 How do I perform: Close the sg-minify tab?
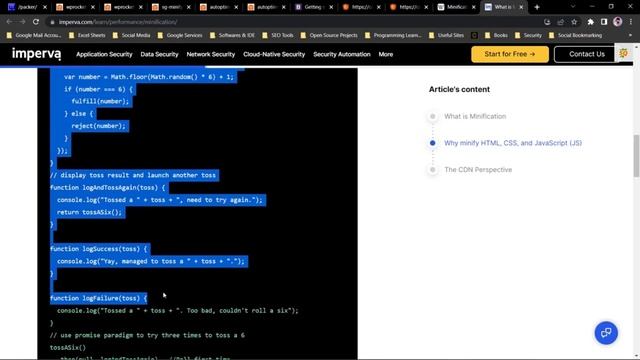pyautogui.click(x=188, y=7)
